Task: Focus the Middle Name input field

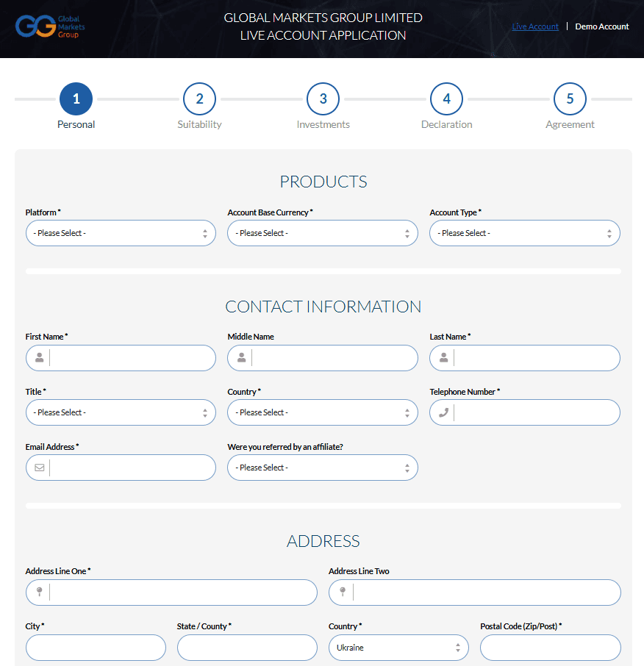Action: coord(323,358)
